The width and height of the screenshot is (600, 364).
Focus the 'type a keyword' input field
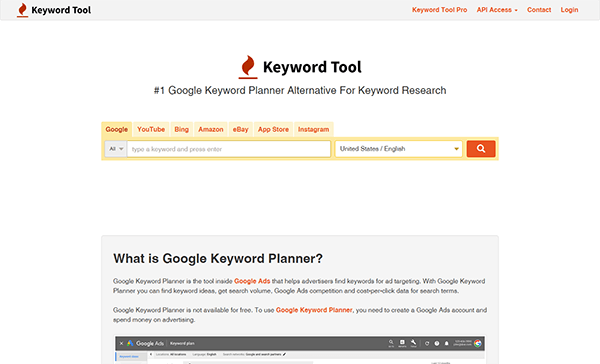[229, 149]
